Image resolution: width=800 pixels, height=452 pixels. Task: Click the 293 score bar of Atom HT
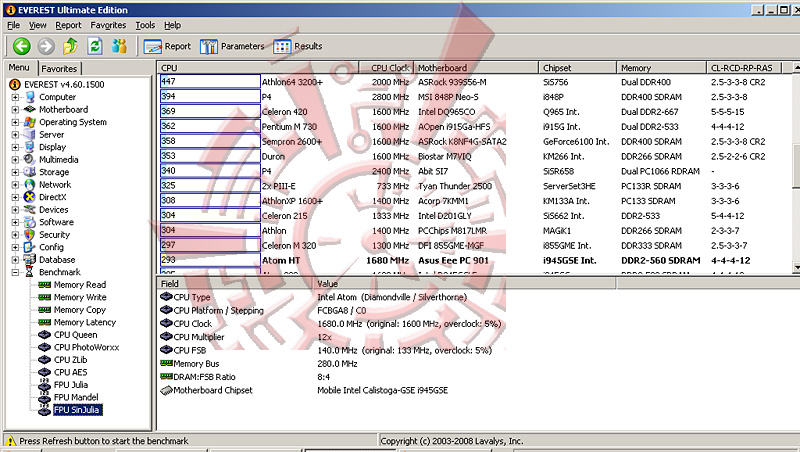coord(210,260)
